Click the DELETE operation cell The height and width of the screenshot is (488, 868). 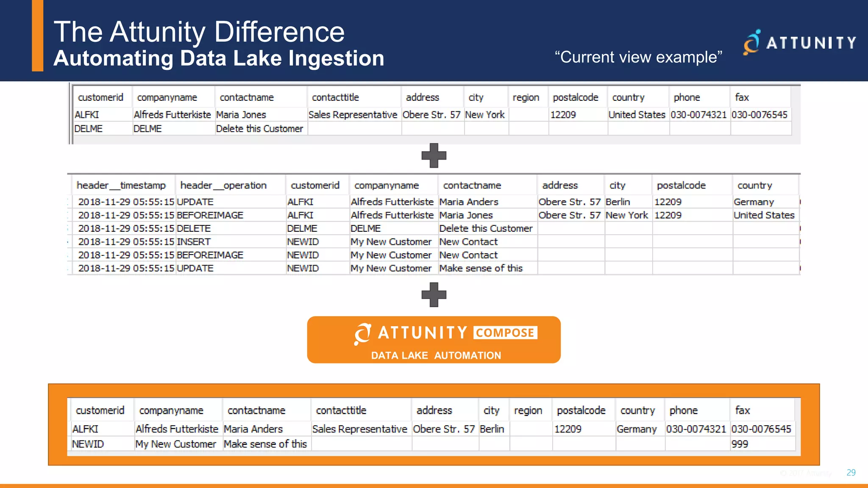point(194,228)
